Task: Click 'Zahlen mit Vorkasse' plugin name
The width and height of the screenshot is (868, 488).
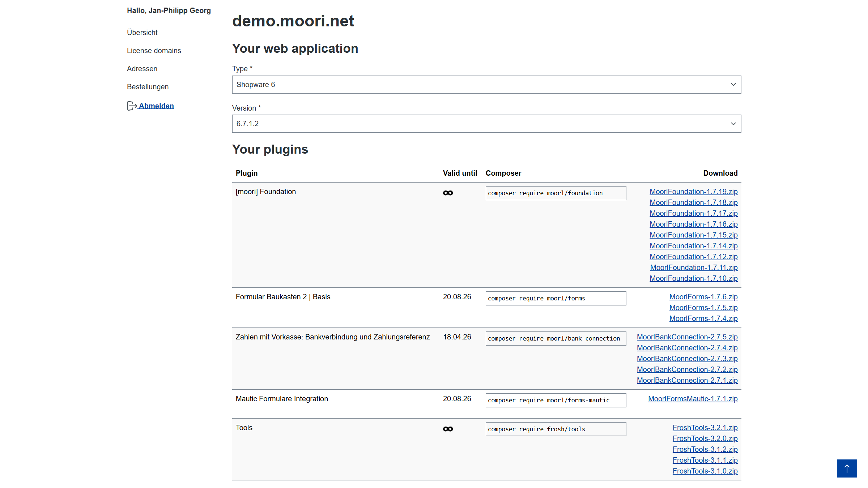Action: click(333, 337)
